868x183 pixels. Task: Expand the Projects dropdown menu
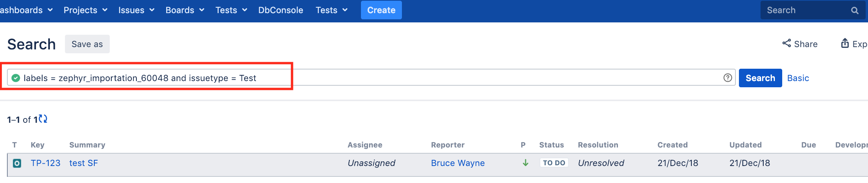click(85, 10)
